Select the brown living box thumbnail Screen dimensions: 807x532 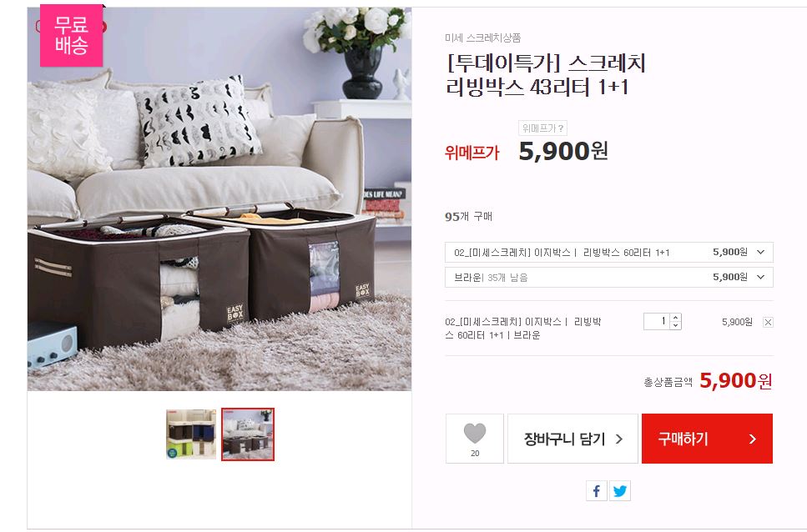click(248, 434)
